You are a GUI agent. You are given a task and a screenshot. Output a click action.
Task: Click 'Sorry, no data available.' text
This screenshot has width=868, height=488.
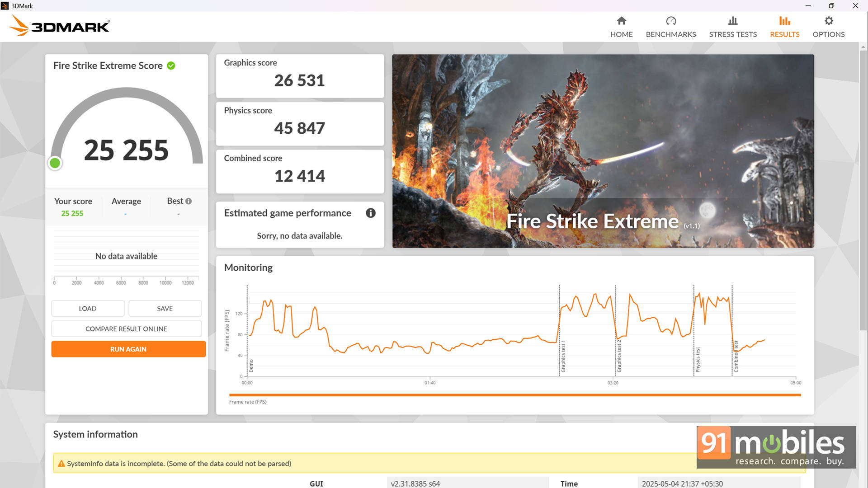(x=299, y=236)
